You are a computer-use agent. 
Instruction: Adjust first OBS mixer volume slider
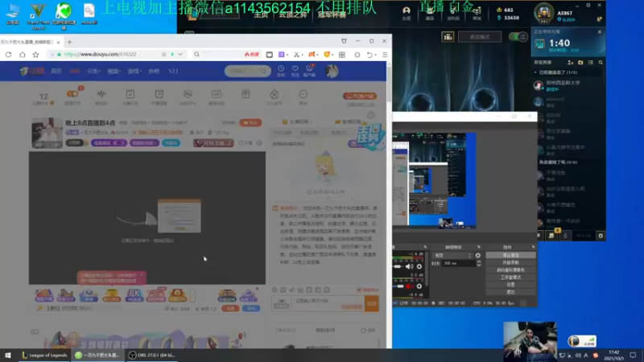(x=398, y=266)
